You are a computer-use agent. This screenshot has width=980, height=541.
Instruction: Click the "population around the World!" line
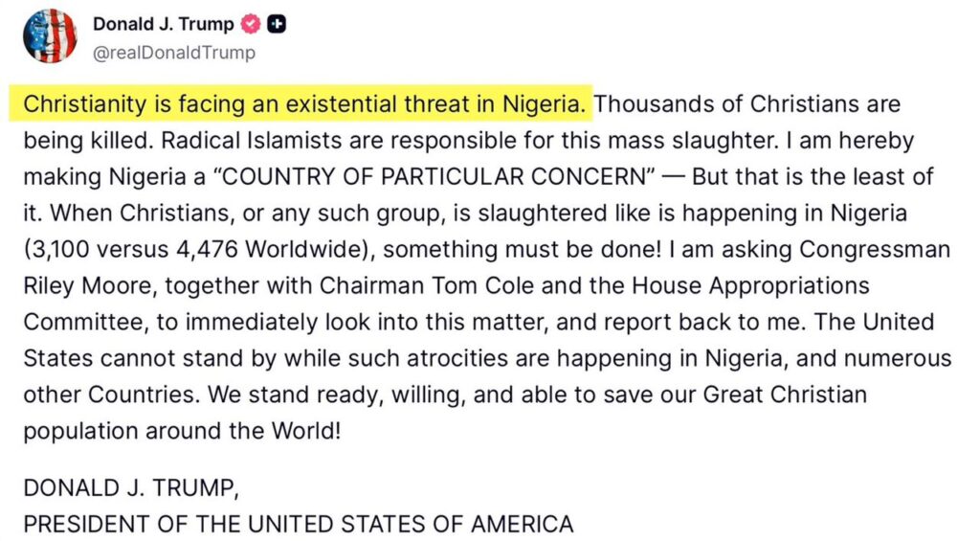pyautogui.click(x=182, y=431)
